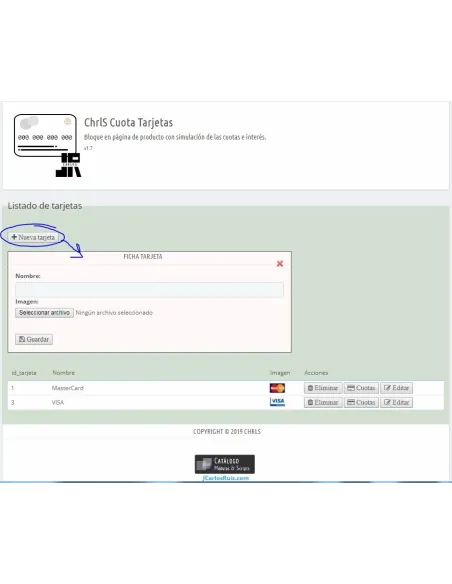452x584 pixels.
Task: Click the module description line under the title
Action: pyautogui.click(x=175, y=137)
